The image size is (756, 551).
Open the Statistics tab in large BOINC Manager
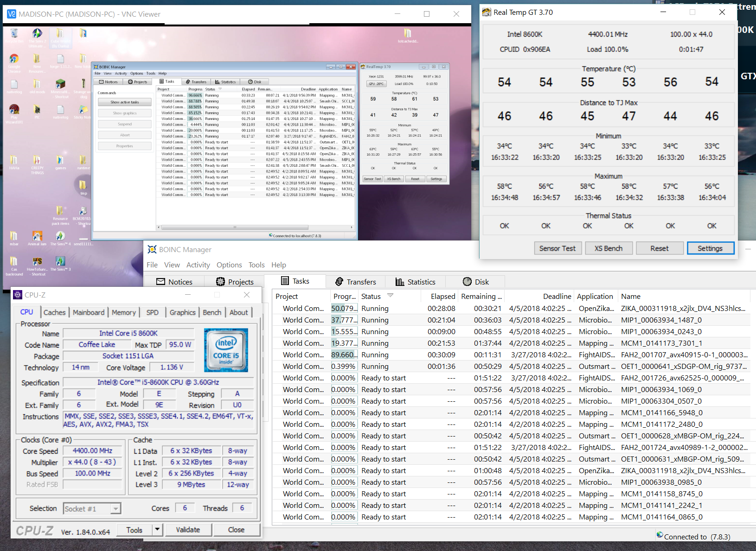pyautogui.click(x=416, y=282)
